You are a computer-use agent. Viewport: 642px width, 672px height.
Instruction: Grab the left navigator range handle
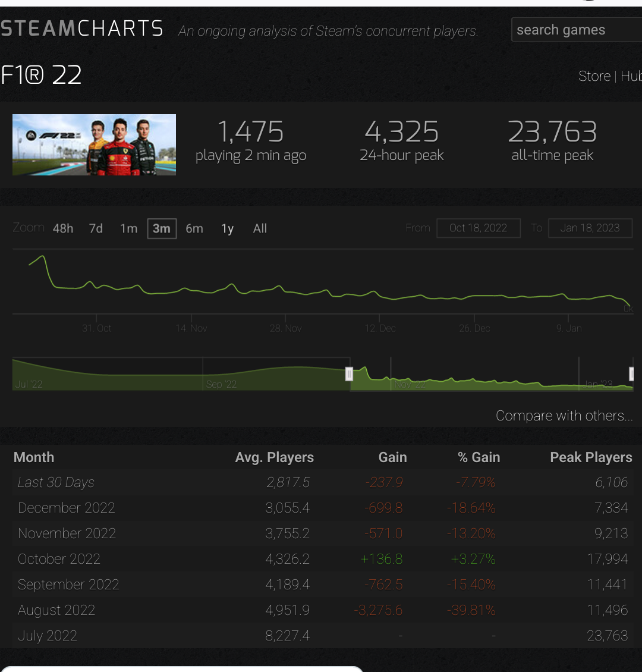(349, 374)
